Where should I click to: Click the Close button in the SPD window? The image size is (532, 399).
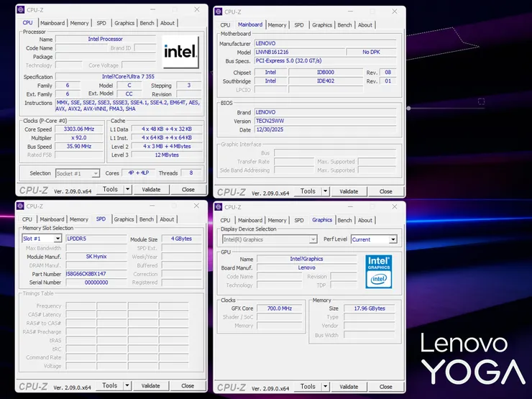(188, 385)
